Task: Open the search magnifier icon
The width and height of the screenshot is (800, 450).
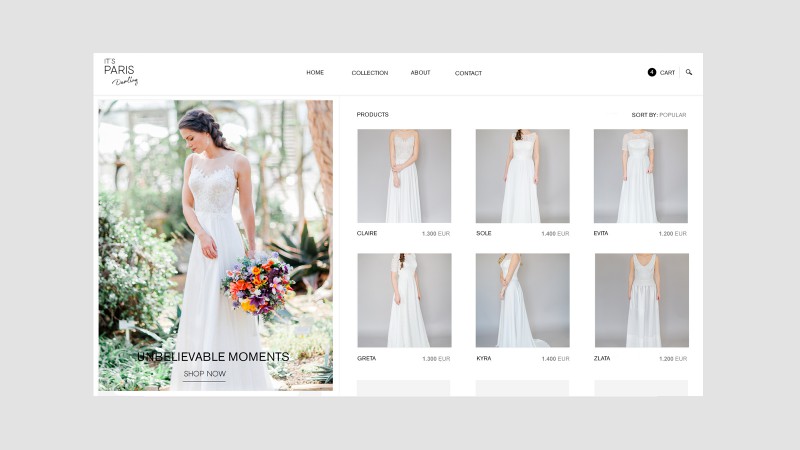Action: click(689, 72)
